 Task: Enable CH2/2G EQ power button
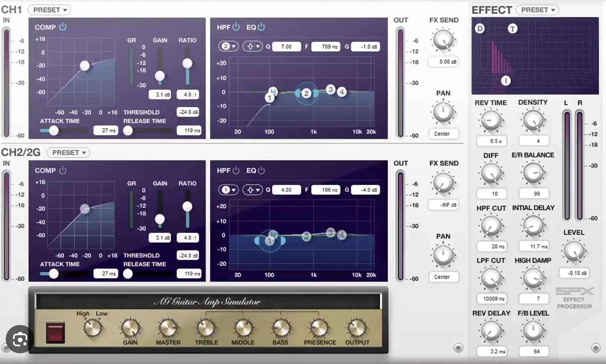[262, 170]
